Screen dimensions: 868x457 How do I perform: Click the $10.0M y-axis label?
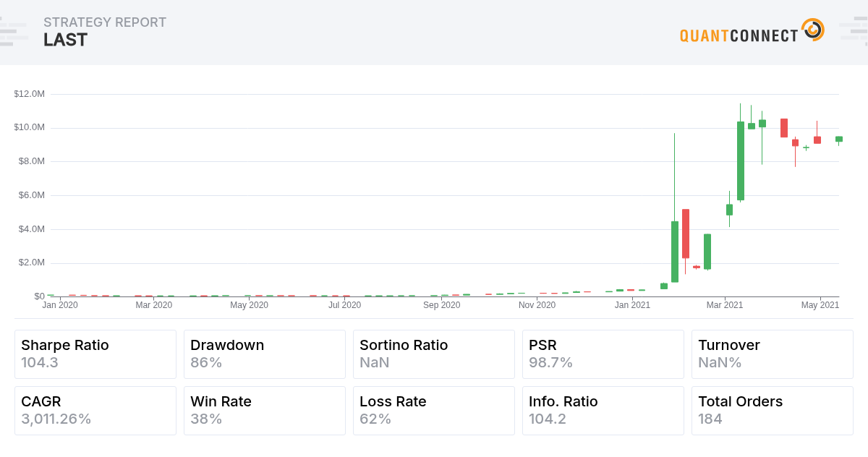click(x=30, y=127)
